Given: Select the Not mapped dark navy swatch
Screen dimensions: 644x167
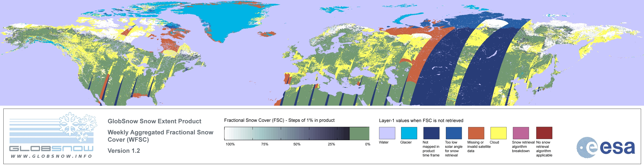Looking at the screenshot, I should point(431,133).
